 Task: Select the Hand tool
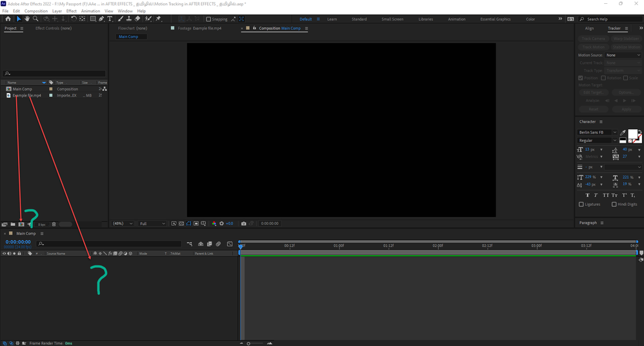pos(27,19)
